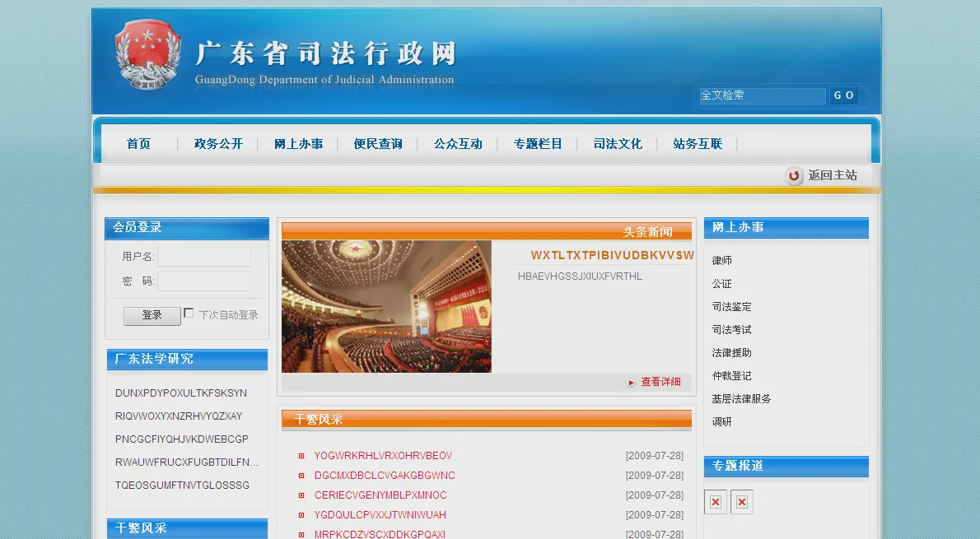The height and width of the screenshot is (539, 980).
Task: Open the 律师 link under 网上办事
Action: (722, 261)
